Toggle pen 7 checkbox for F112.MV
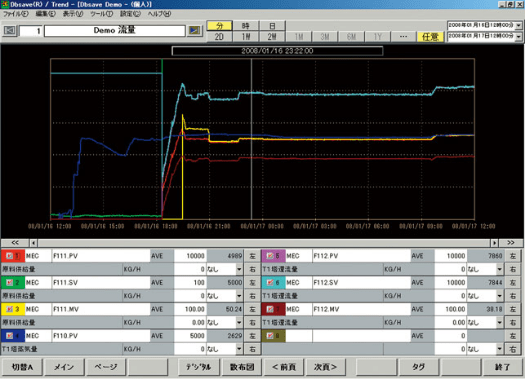525x379 pixels. tap(270, 309)
